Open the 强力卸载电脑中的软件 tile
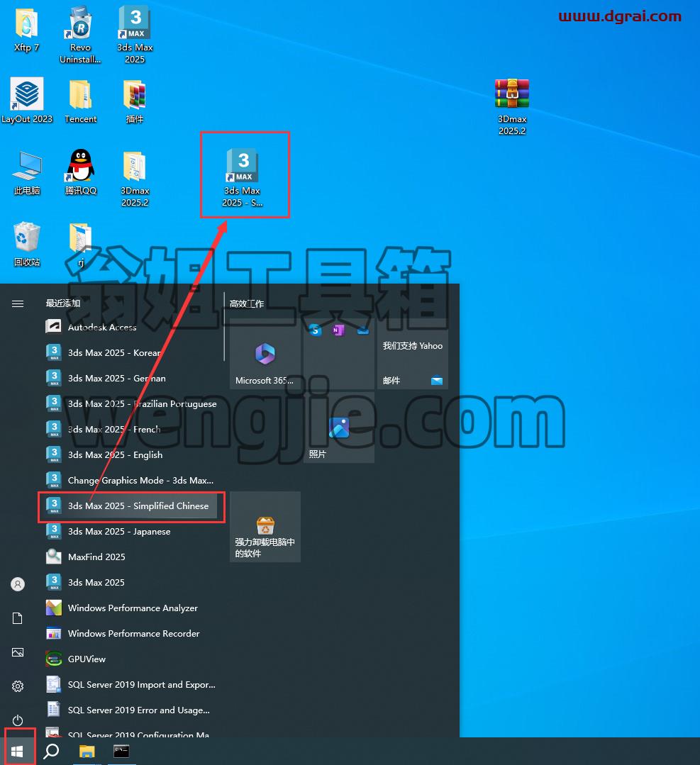The image size is (700, 765). pyautogui.click(x=265, y=527)
